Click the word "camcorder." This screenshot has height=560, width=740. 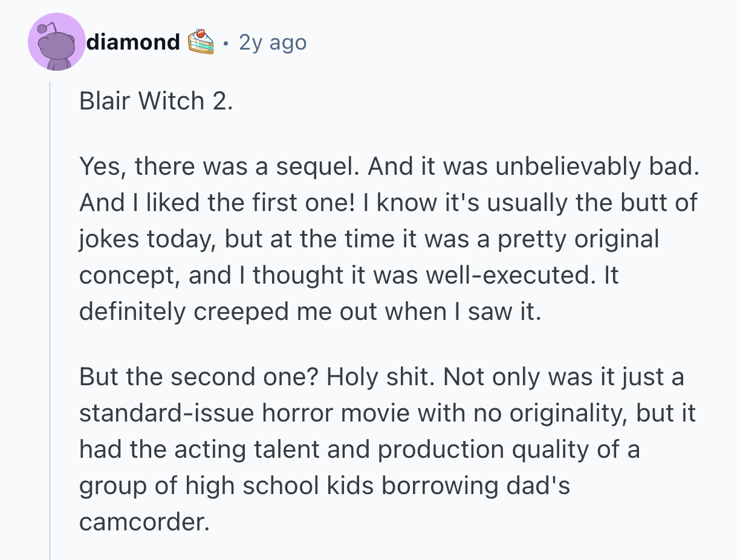tap(144, 522)
